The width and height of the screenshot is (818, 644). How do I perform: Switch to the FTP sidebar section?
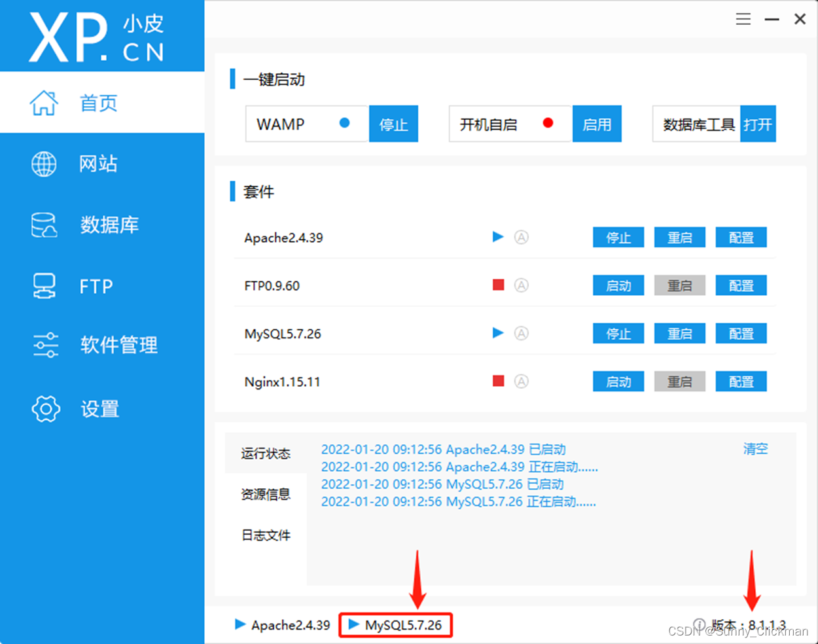96,285
